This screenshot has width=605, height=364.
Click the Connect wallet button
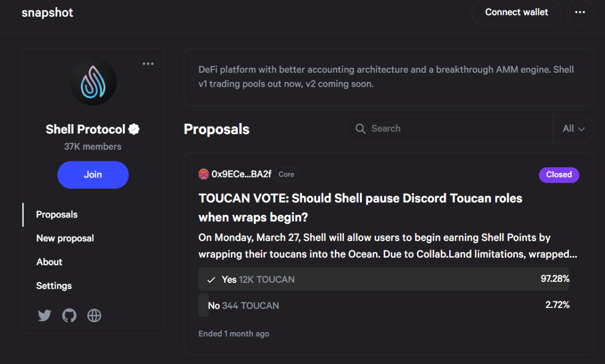[516, 12]
